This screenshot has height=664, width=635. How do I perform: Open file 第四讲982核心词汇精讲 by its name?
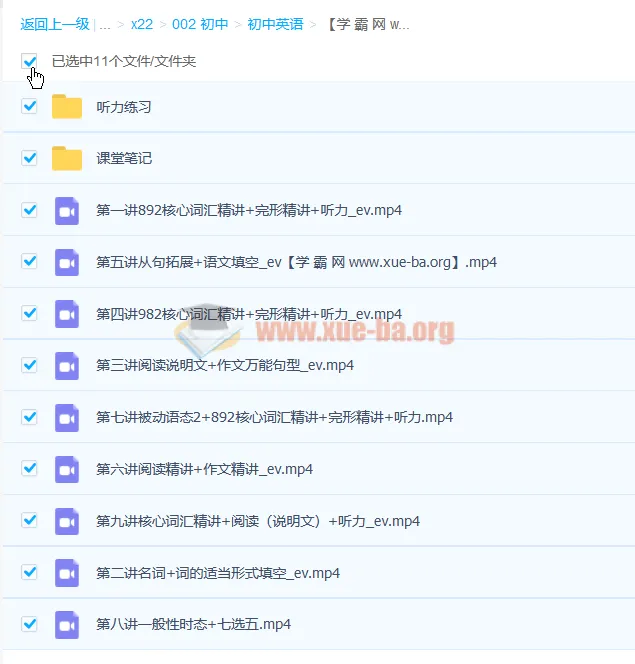(249, 314)
